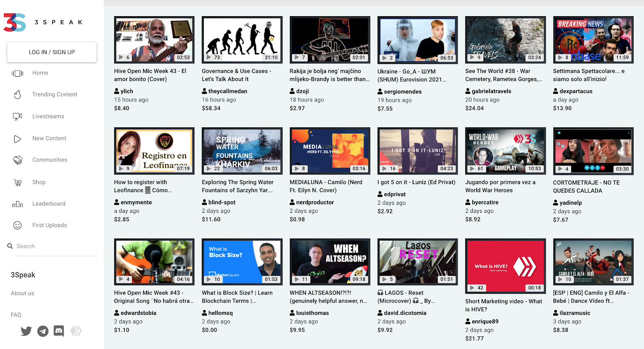Open New Content menu item
Viewport: 644px width, 349px height.
[49, 138]
